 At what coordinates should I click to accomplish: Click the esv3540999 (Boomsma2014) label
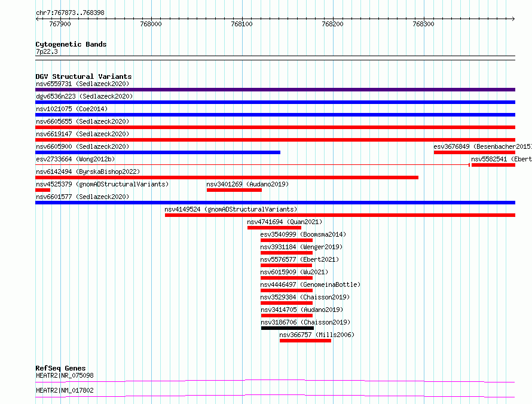[x=303, y=234]
